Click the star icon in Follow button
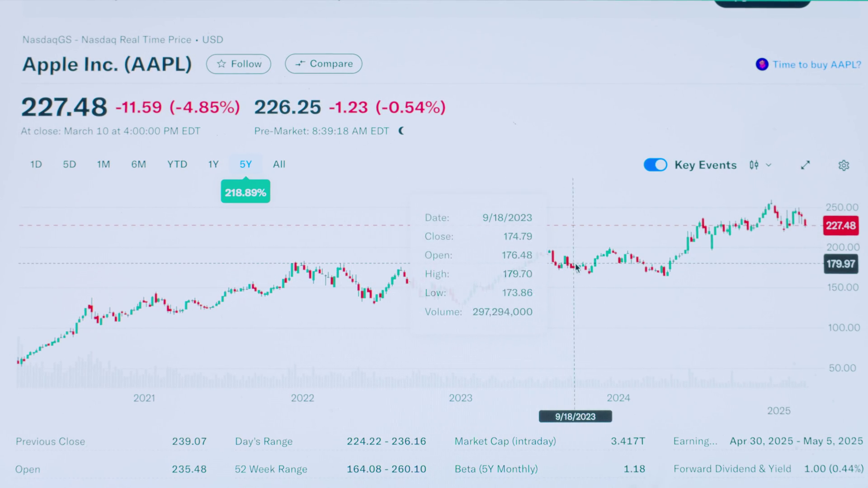The image size is (868, 488). (x=221, y=64)
